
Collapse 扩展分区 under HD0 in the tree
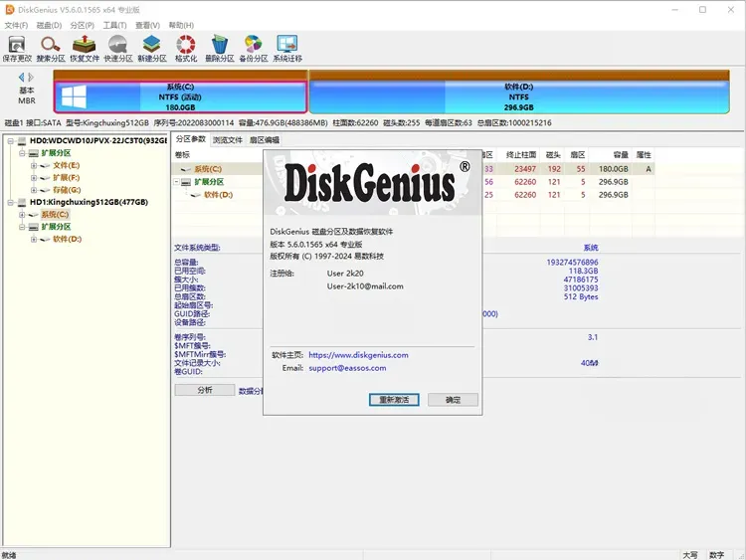(x=22, y=153)
